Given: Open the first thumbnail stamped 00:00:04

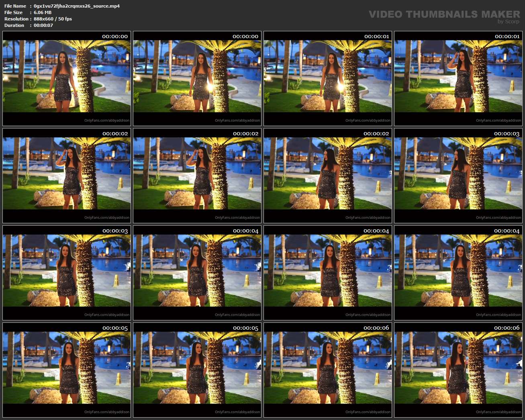Looking at the screenshot, I should (197, 273).
